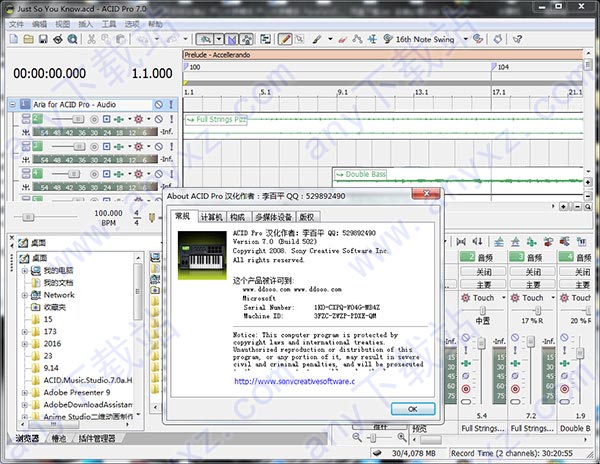Image resolution: width=600 pixels, height=464 pixels.
Task: Expand the Adobe Presenter 9 folder
Action: click(x=24, y=393)
